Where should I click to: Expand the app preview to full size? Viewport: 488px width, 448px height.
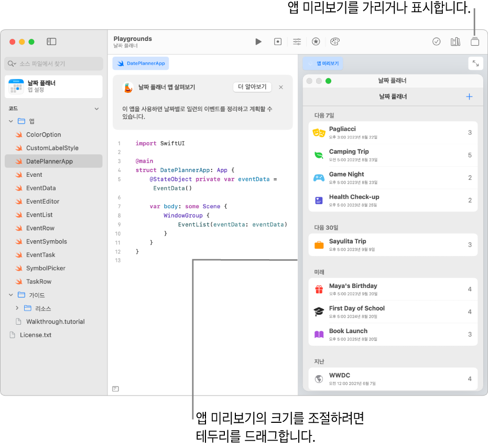point(475,63)
